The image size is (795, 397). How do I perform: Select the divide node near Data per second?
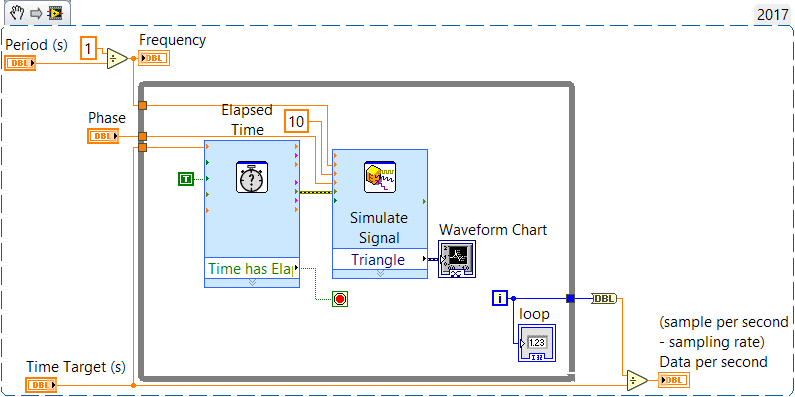click(636, 380)
